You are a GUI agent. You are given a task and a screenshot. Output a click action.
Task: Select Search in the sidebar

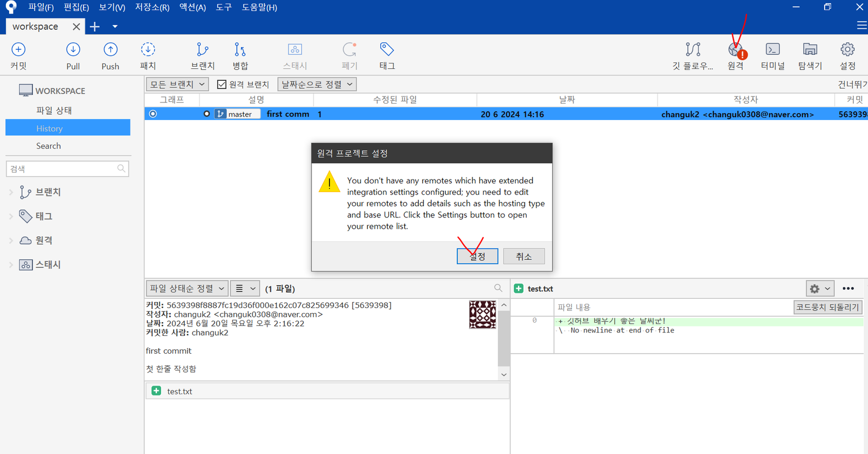tap(48, 146)
